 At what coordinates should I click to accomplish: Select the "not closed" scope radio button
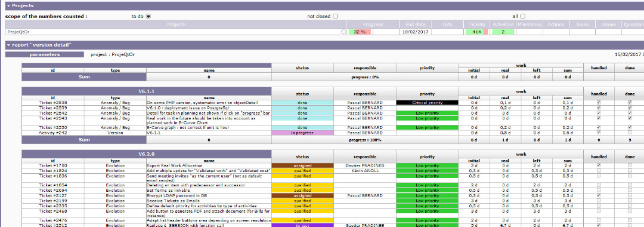click(x=336, y=17)
